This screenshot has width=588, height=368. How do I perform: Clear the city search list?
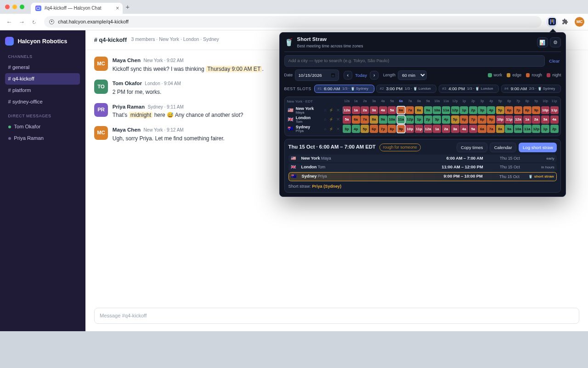554,61
